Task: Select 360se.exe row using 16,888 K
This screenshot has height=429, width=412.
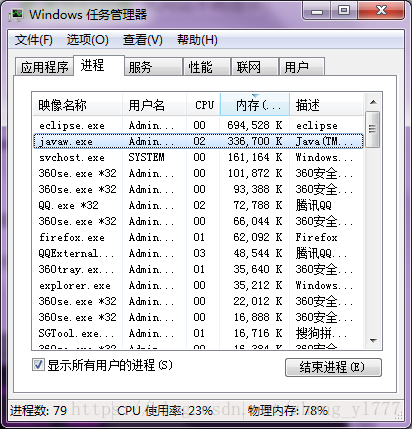Action: 198,317
